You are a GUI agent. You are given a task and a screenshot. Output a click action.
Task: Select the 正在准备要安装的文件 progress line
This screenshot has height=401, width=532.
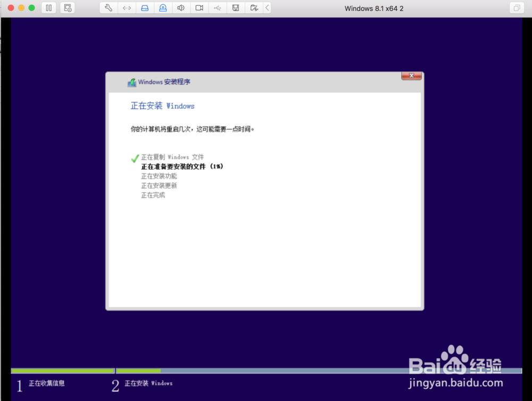[x=182, y=166]
